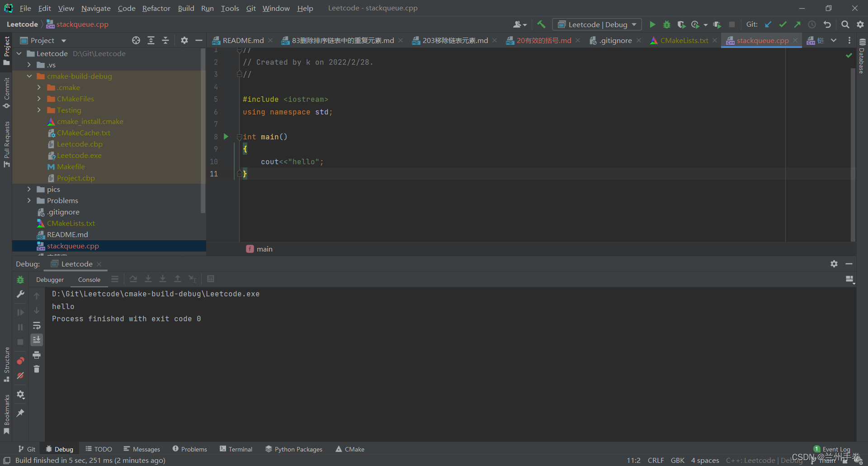Expand the Problems folder

(29, 200)
